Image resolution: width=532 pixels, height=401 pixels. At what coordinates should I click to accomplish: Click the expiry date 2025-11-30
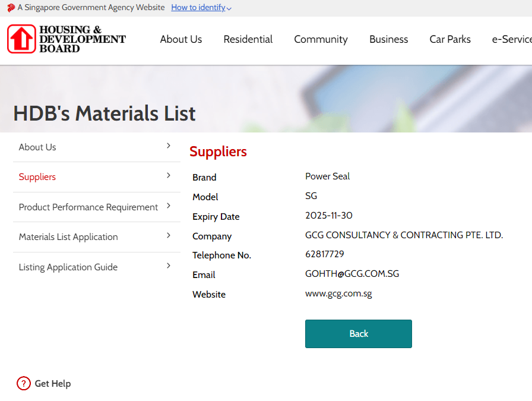coord(329,216)
